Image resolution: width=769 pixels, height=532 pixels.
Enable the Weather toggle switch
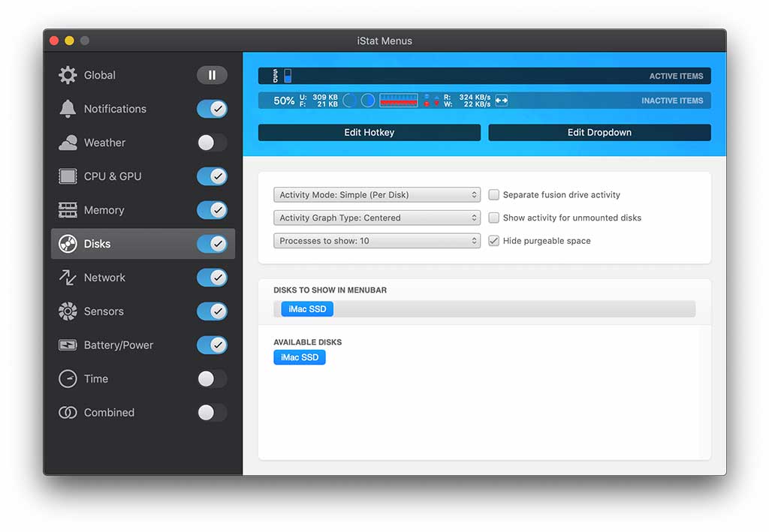pyautogui.click(x=212, y=143)
